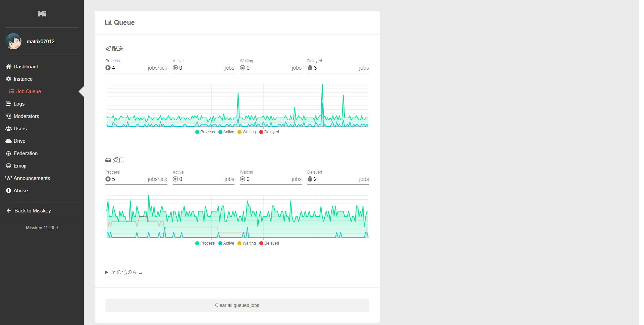This screenshot has height=325, width=644.
Task: Click the 配送 paper plane icon
Action: [x=108, y=49]
